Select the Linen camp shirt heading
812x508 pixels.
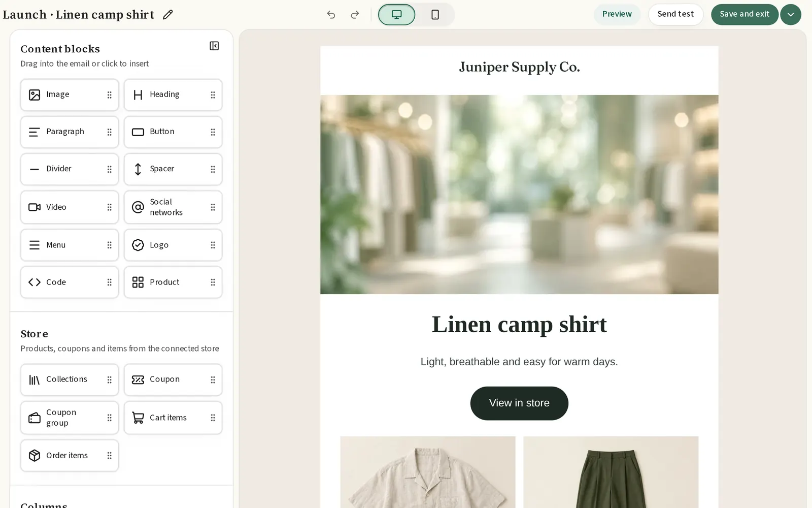pyautogui.click(x=519, y=324)
